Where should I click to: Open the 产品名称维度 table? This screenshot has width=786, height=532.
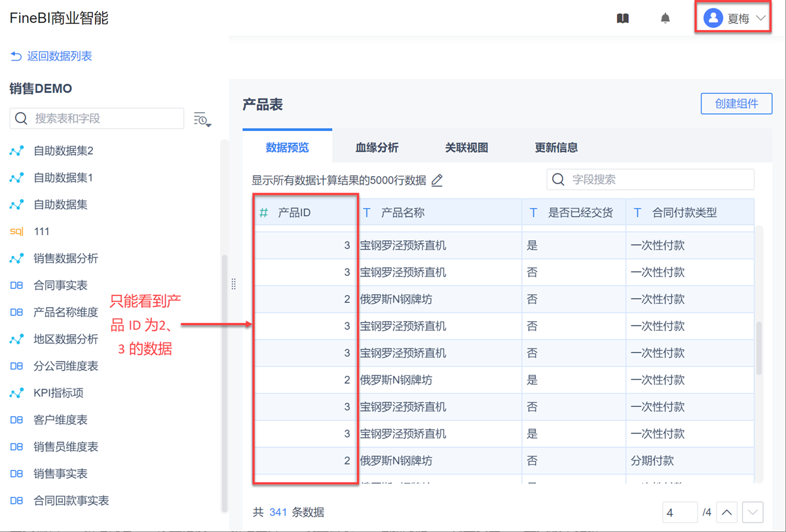pos(65,312)
